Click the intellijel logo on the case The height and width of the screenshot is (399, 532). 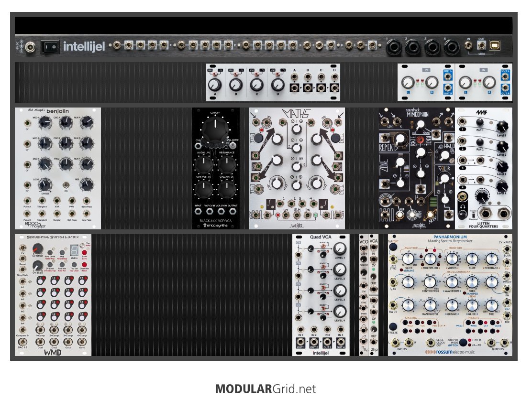[84, 46]
